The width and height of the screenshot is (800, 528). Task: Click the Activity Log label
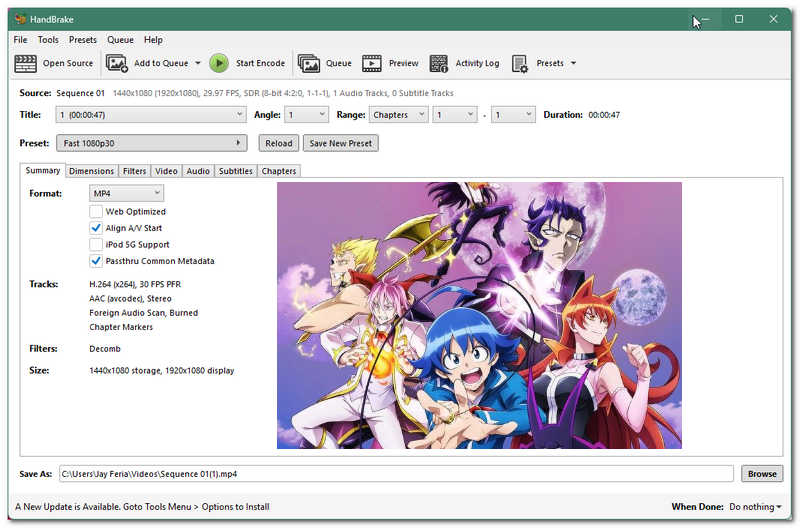coord(477,63)
